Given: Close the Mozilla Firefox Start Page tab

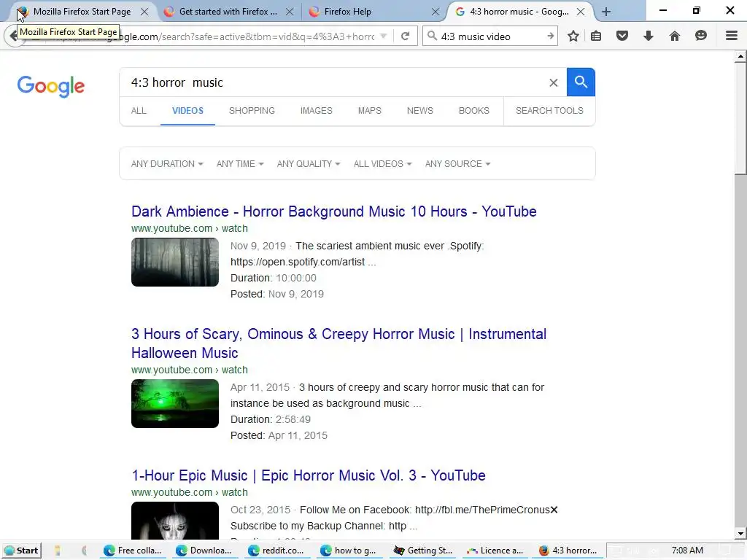Looking at the screenshot, I should coord(144,12).
